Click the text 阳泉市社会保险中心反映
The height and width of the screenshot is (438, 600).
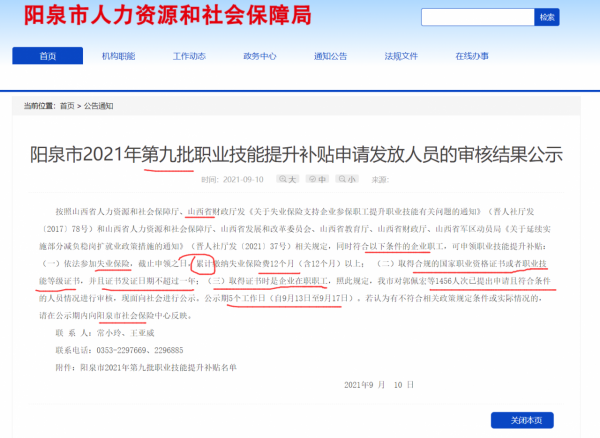coord(143,316)
